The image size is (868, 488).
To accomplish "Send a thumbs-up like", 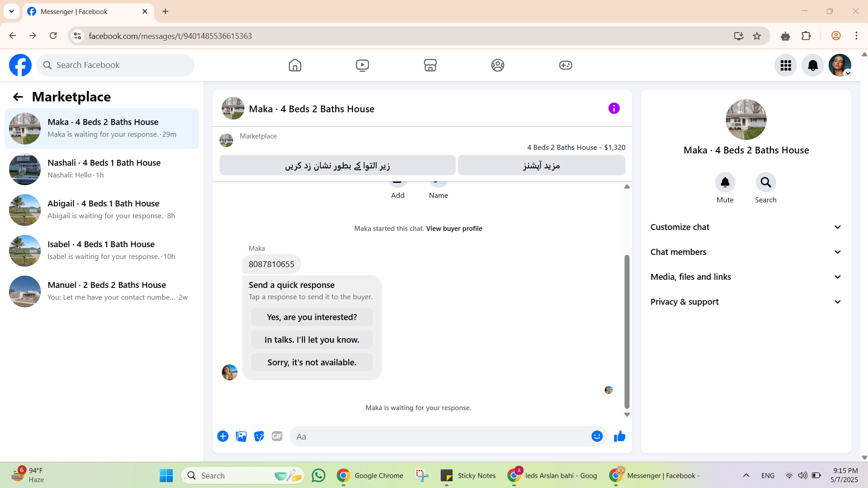I will click(x=620, y=436).
